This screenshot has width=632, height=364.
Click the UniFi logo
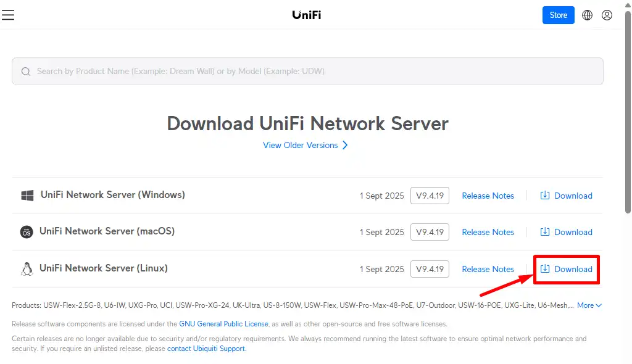[x=307, y=15]
